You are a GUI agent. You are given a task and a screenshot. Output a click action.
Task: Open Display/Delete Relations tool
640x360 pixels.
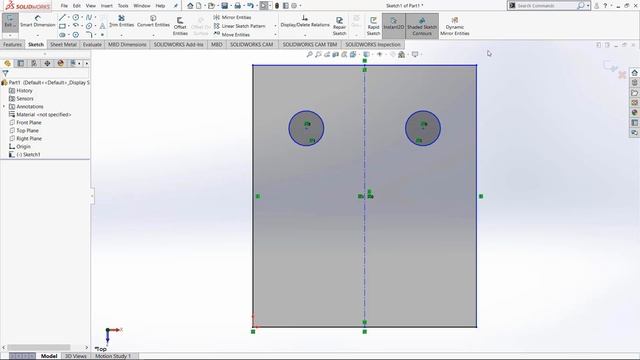(305, 21)
